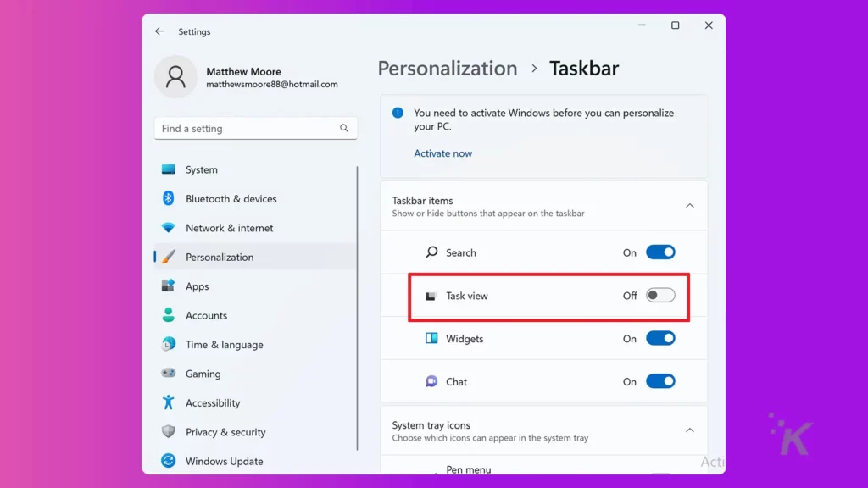Go to Gaming settings
The width and height of the screenshot is (868, 488).
point(255,374)
